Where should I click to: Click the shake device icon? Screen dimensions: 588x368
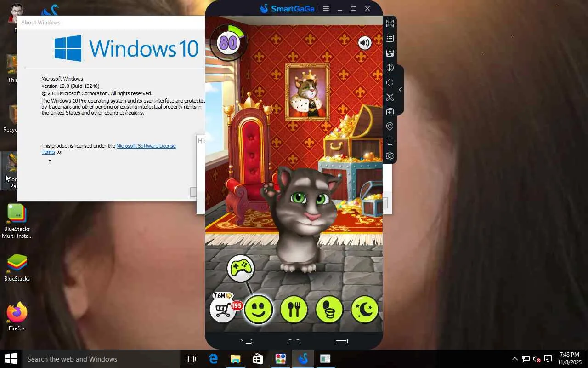pyautogui.click(x=390, y=141)
